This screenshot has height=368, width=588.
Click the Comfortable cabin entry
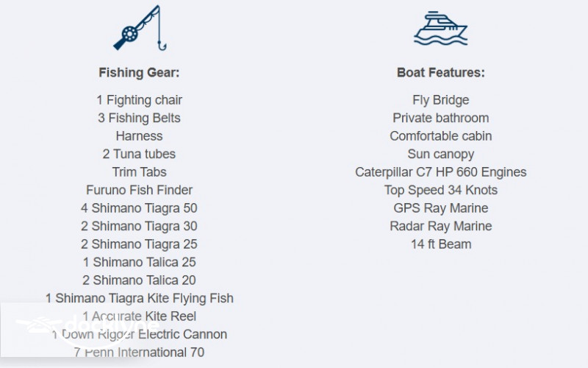point(440,136)
